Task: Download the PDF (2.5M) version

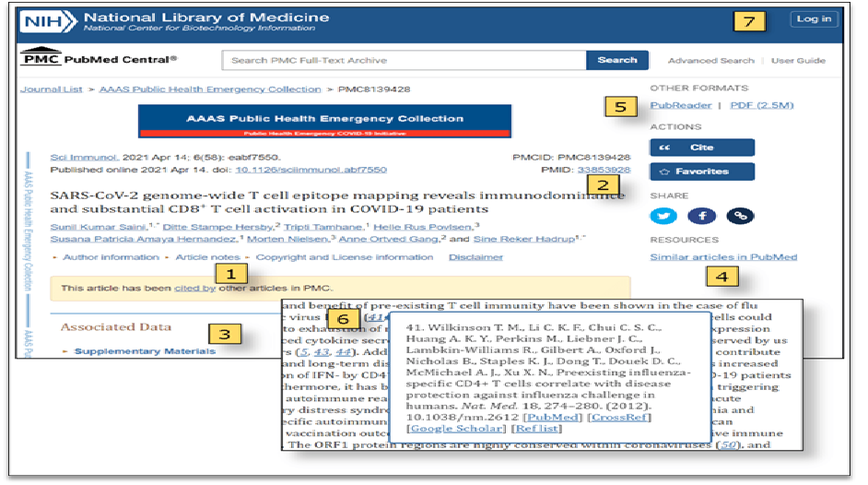Action: (x=762, y=105)
